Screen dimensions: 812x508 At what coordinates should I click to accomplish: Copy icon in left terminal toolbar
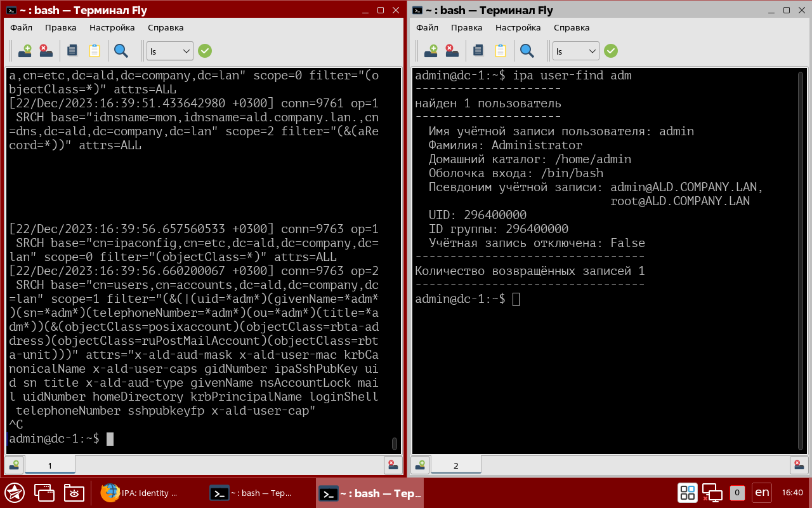tap(72, 51)
